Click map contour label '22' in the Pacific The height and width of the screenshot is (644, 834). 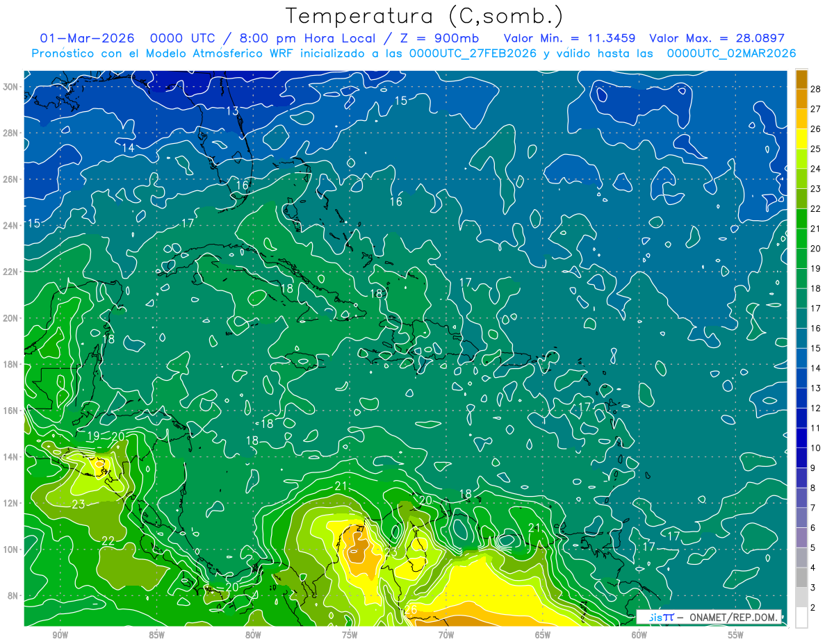point(108,540)
